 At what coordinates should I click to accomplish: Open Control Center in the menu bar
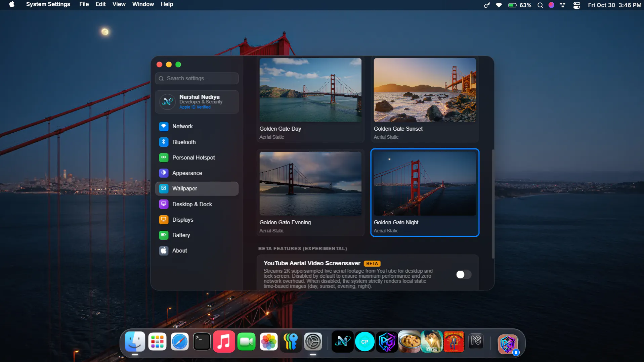click(x=577, y=5)
